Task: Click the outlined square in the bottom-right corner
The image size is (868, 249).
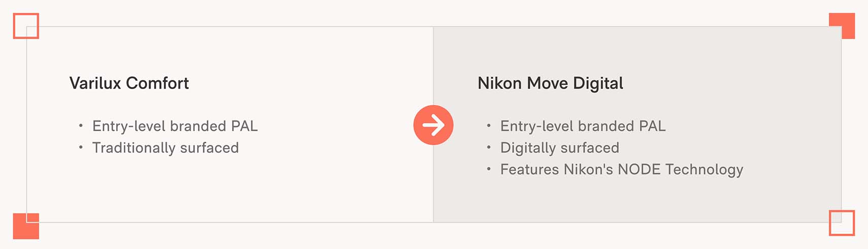Action: 842,223
